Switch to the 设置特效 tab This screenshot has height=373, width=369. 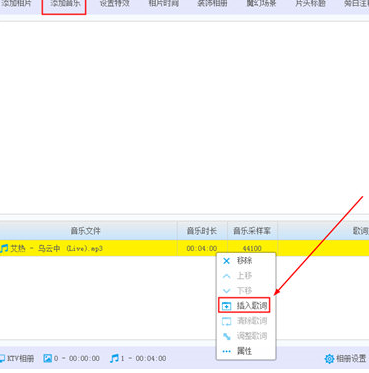(x=115, y=4)
